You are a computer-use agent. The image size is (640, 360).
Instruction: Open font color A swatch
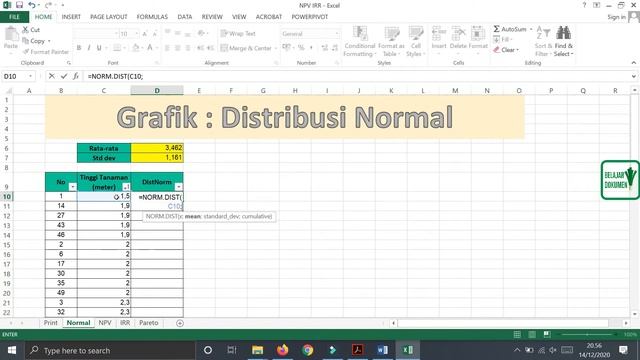(149, 48)
